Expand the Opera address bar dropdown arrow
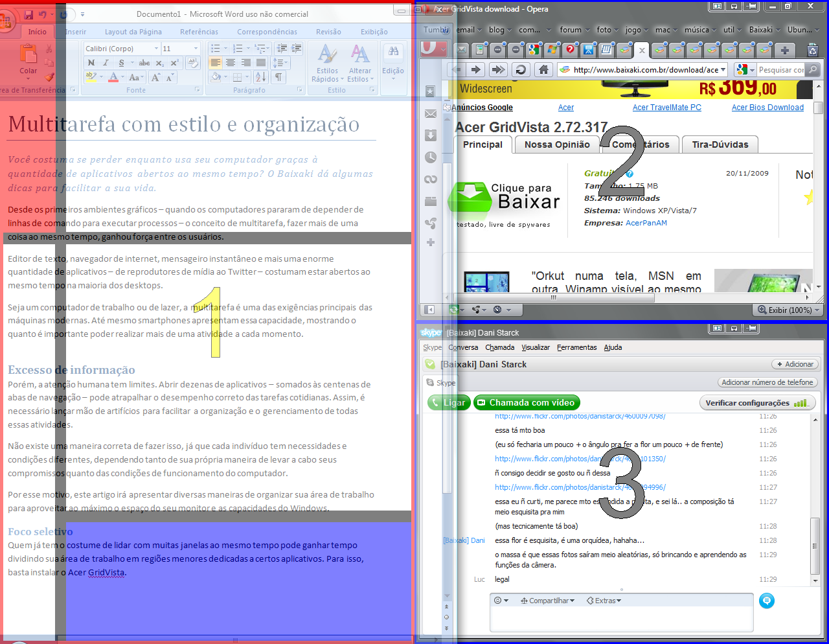 [723, 70]
